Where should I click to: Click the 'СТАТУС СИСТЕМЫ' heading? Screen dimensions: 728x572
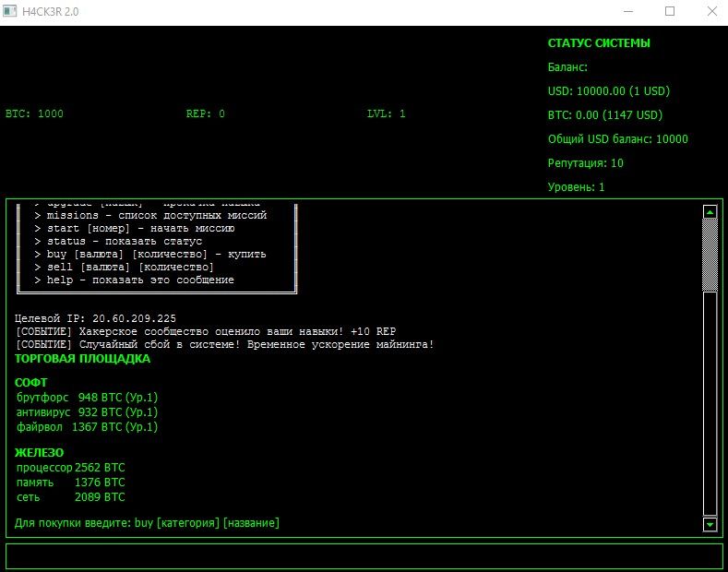tap(599, 43)
